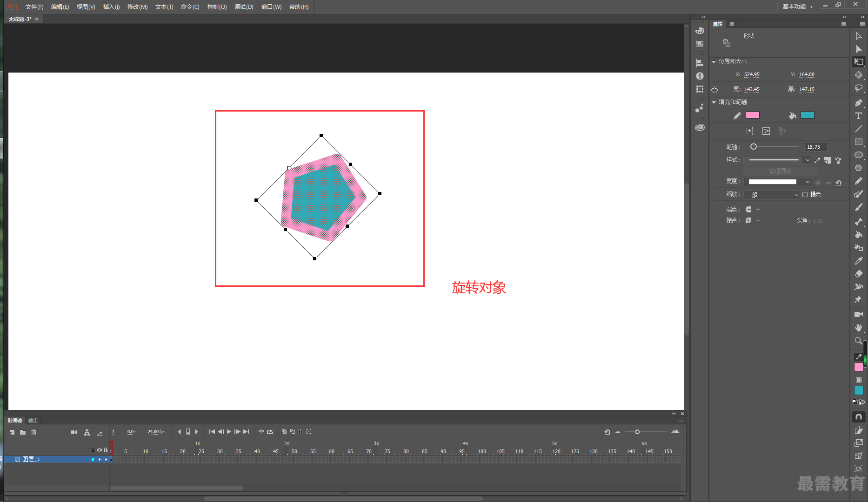Select the 3D Rotation tool
The height and width of the screenshot is (502, 868).
pos(859,75)
